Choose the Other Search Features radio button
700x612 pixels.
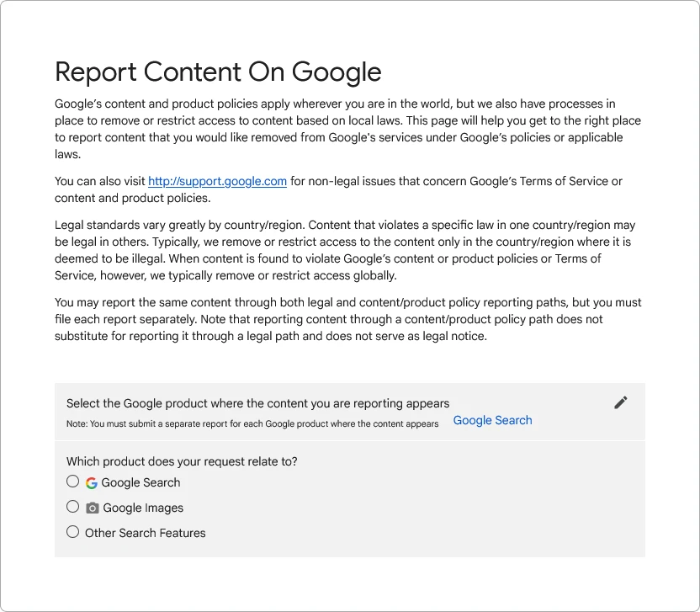coord(73,532)
